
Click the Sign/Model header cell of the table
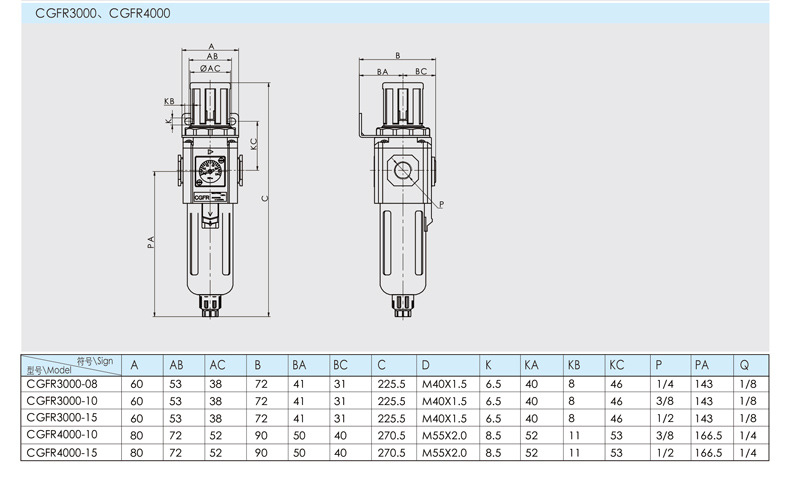[x=74, y=365]
